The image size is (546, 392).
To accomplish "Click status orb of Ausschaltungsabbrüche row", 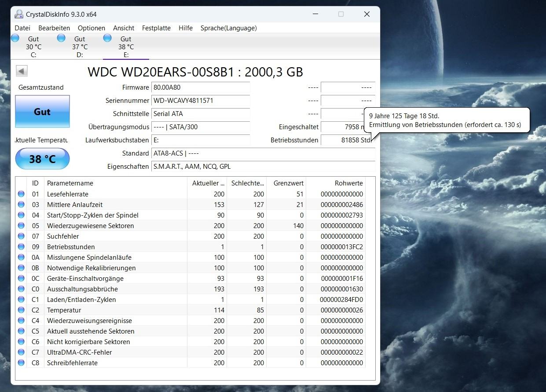I will point(21,289).
